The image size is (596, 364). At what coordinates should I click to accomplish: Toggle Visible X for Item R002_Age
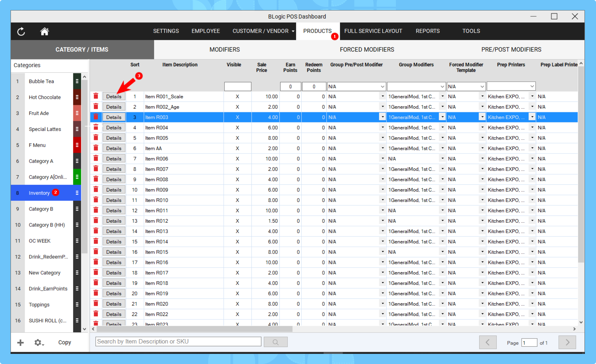(237, 107)
